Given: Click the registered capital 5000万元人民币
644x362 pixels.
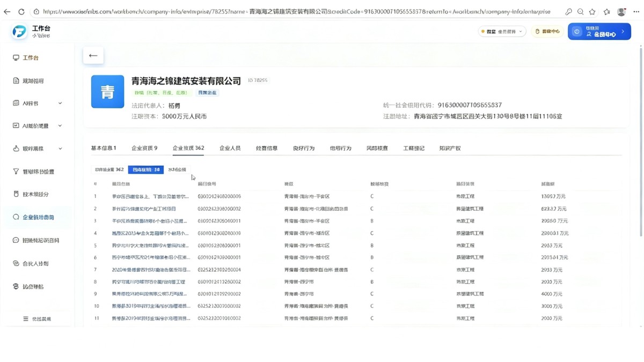Looking at the screenshot, I should click(x=184, y=116).
